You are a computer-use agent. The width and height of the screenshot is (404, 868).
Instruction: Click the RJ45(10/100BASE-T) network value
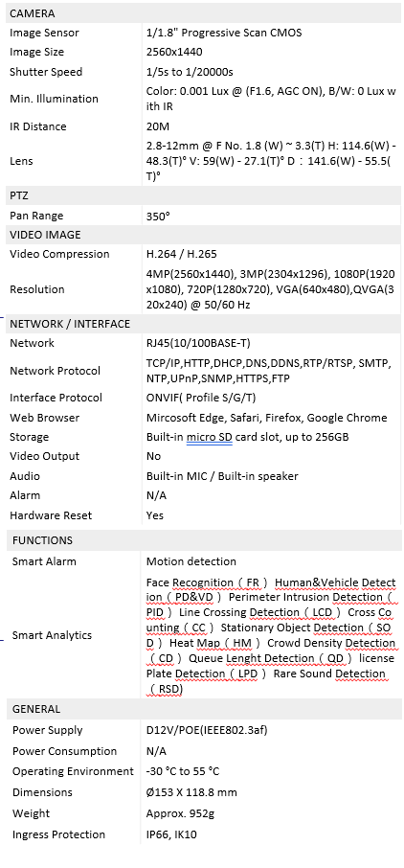[x=198, y=343]
